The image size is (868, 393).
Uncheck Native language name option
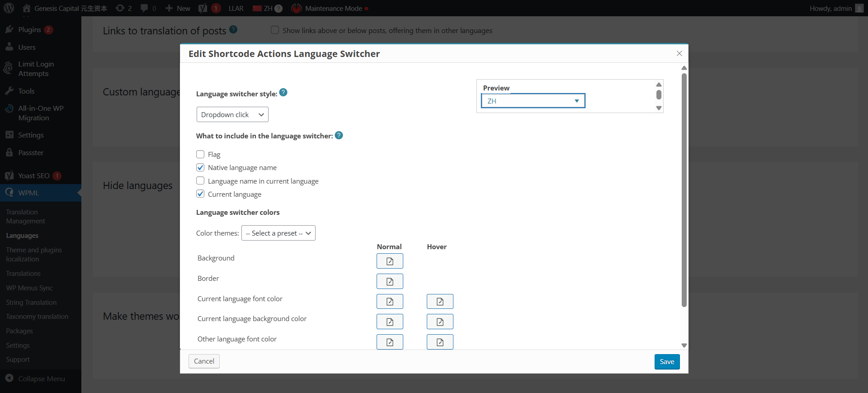tap(200, 167)
